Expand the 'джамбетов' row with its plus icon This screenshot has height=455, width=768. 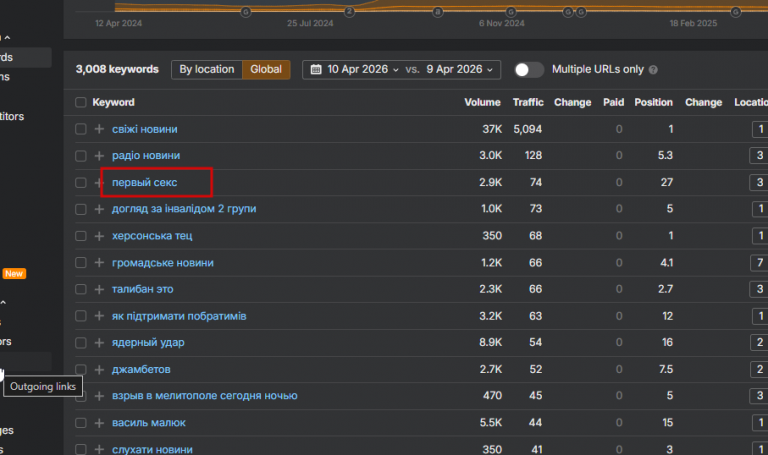tap(99, 370)
